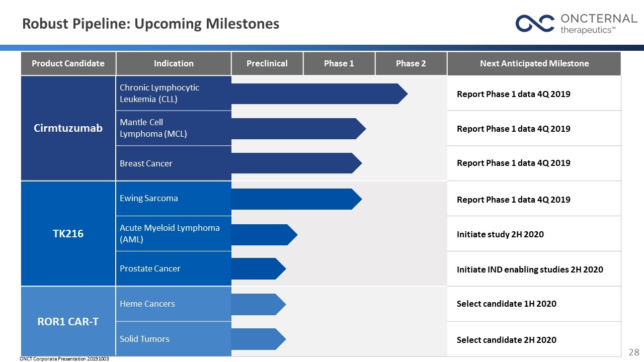Click 'Initiate IND enabling studies 2H 2020'
644x362 pixels.
[530, 269]
